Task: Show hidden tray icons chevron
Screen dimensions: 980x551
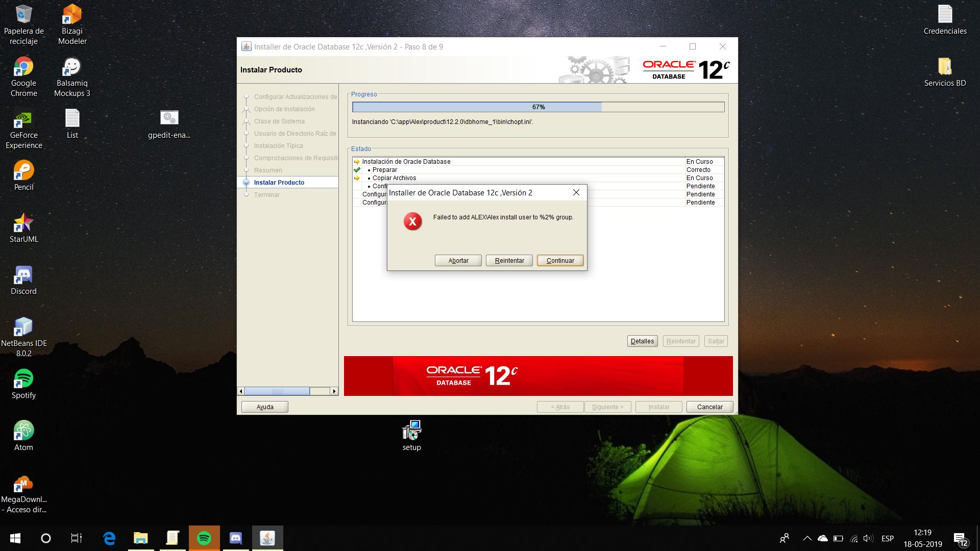Action: click(x=807, y=538)
